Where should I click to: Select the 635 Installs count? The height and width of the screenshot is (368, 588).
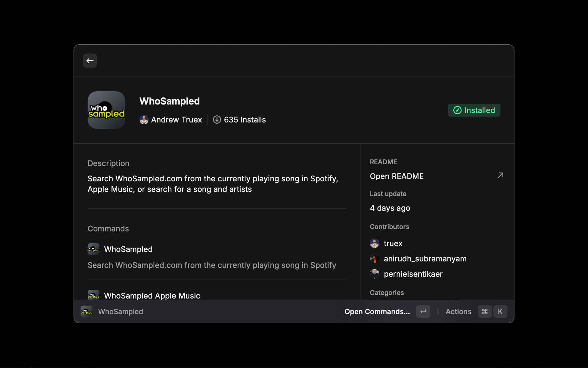[x=245, y=120]
